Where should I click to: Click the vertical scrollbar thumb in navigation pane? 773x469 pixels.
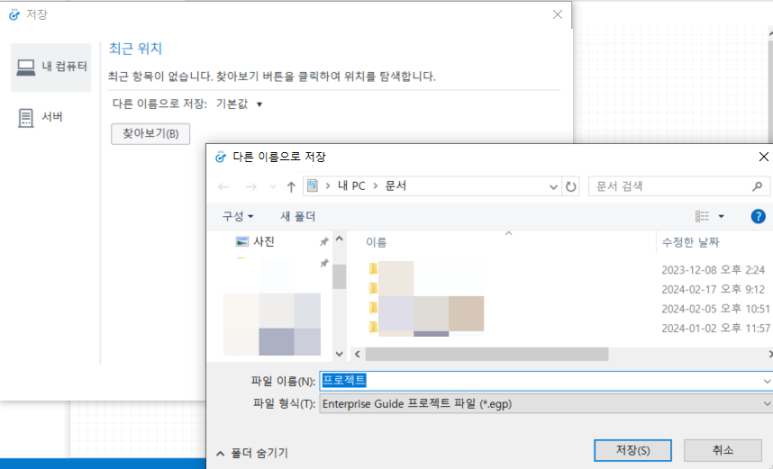[339, 277]
